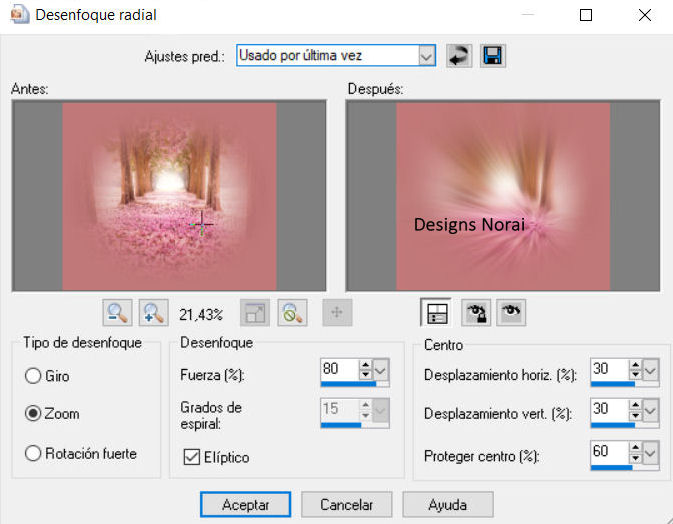This screenshot has width=673, height=524.
Task: Click the 21,43% zoom level text
Action: [x=201, y=315]
